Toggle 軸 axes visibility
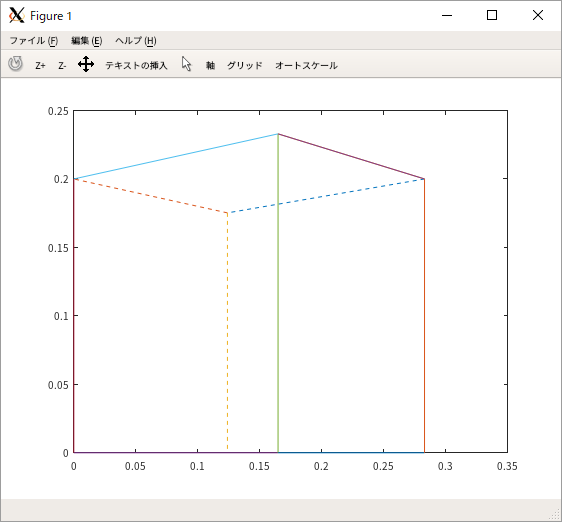 point(210,65)
